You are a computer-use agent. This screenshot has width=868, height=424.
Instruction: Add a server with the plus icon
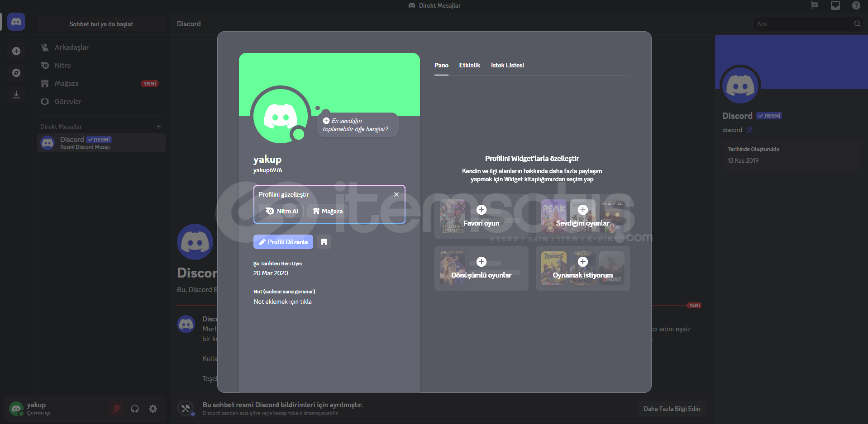click(16, 51)
